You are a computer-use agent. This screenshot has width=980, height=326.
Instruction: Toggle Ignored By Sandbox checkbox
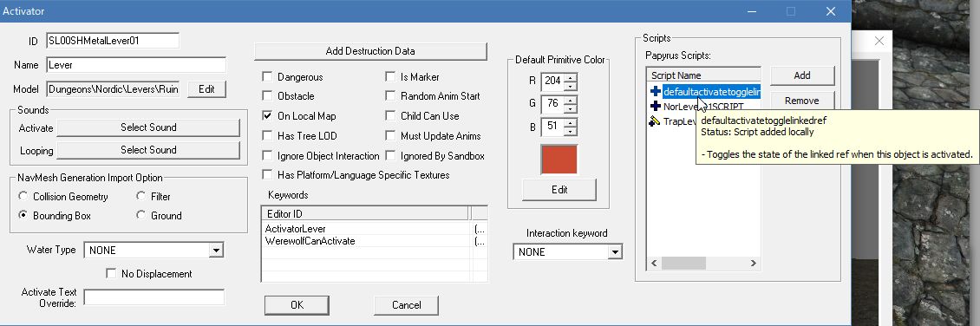[390, 155]
